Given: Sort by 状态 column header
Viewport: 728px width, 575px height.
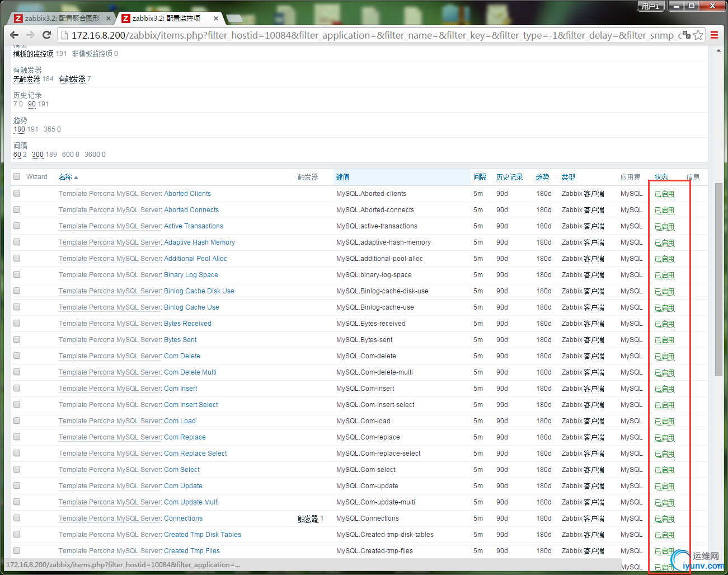Looking at the screenshot, I should click(x=661, y=177).
